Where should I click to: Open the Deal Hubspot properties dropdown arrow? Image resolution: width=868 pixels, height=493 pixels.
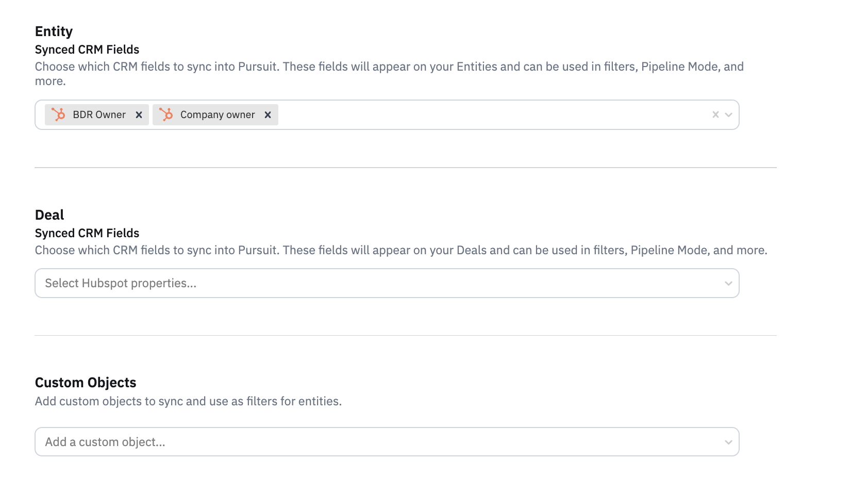[728, 283]
